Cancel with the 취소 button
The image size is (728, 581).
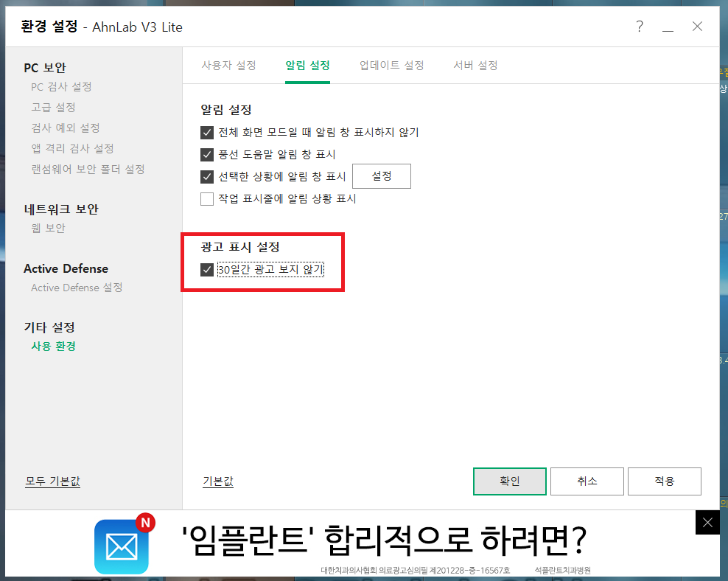587,481
